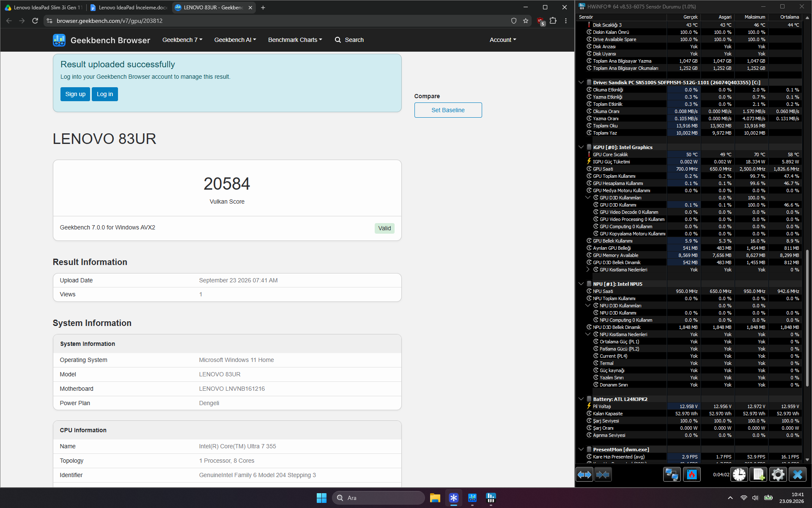The width and height of the screenshot is (812, 508).
Task: Switch to Lenovo IdeaPad Slim 3i Gen 11 tab
Action: (x=44, y=8)
